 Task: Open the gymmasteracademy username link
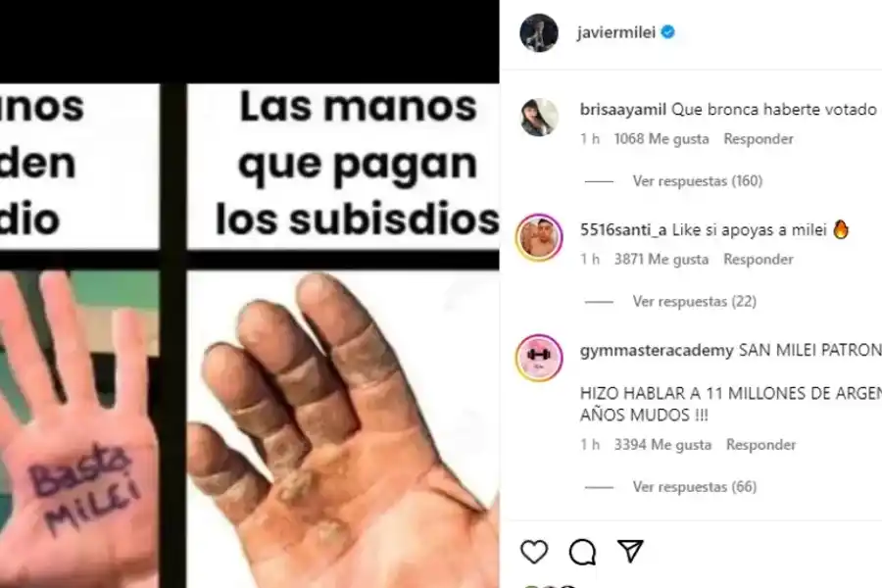pos(657,350)
